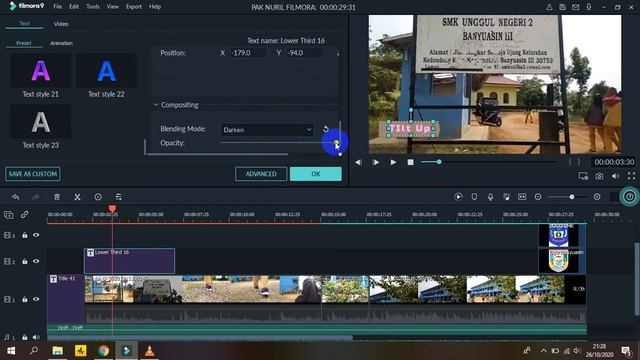The image size is (640, 360).
Task: Open the Blending Mode dropdown showing Darken
Action: pos(267,130)
